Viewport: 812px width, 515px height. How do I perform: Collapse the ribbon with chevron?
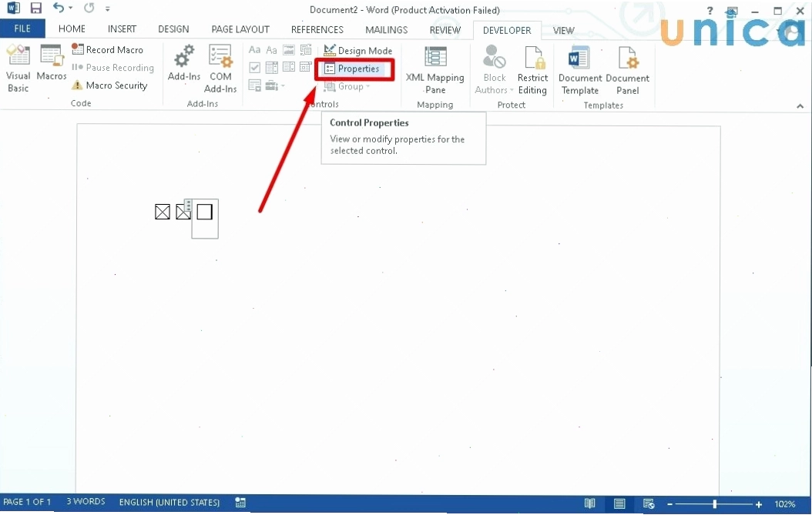[800, 105]
